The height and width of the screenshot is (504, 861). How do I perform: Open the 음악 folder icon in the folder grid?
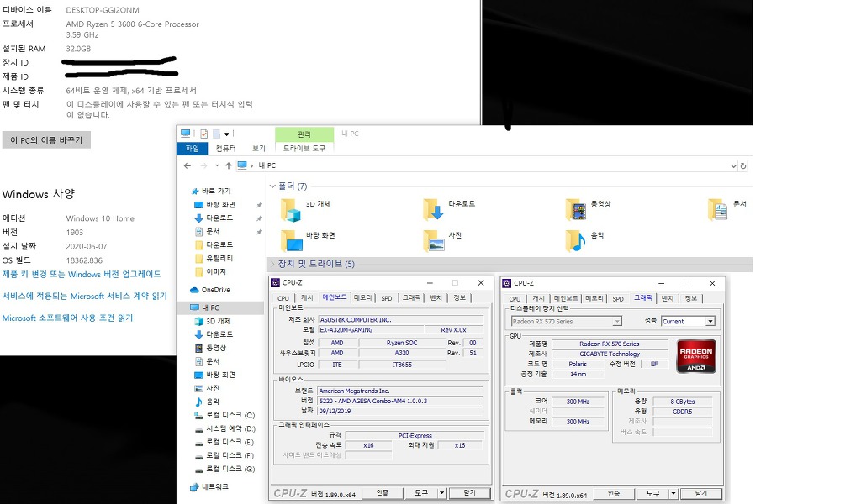[x=575, y=241]
